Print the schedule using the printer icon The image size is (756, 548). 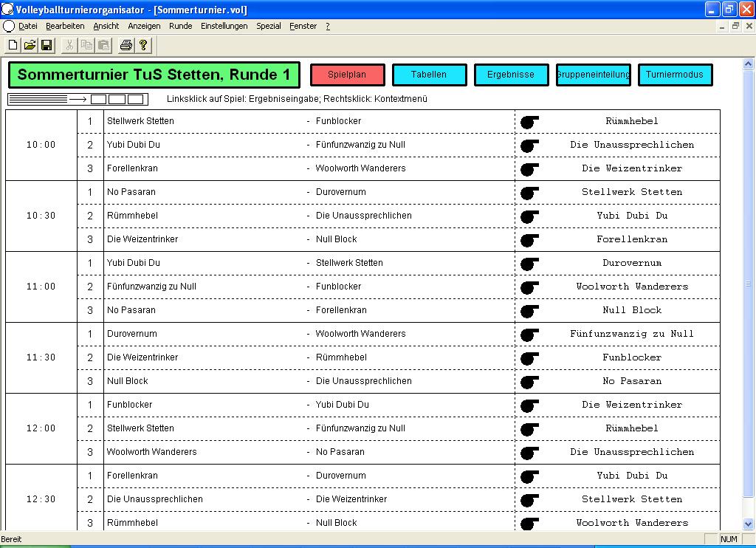(x=126, y=45)
